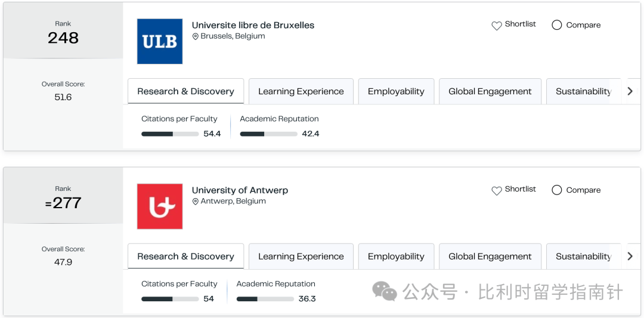Click the WeChat icon in the watermark
This screenshot has width=644, height=318.
[385, 291]
